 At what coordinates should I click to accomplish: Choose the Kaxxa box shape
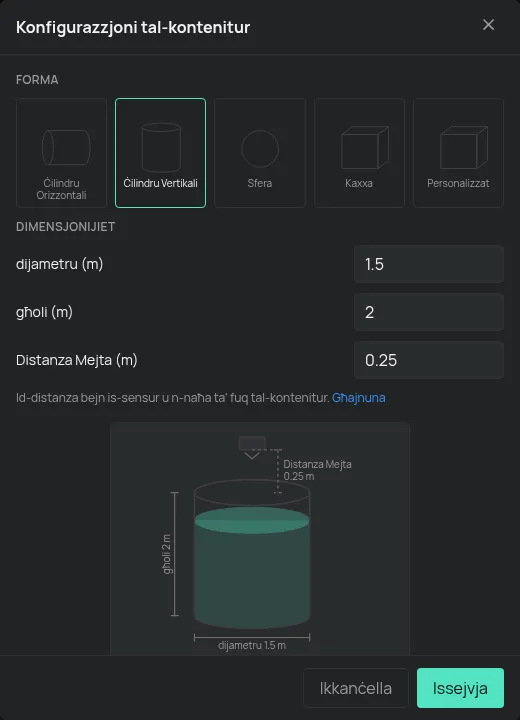click(359, 153)
